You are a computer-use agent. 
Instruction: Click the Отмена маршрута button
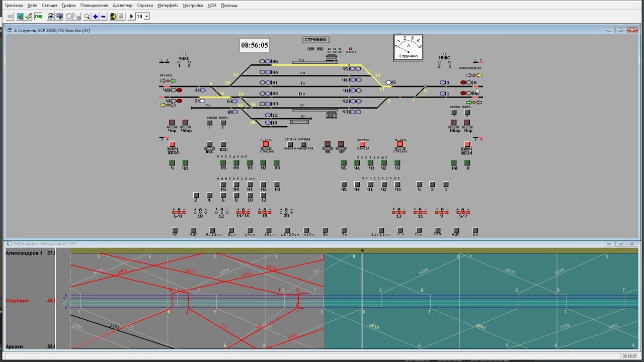pos(304,145)
